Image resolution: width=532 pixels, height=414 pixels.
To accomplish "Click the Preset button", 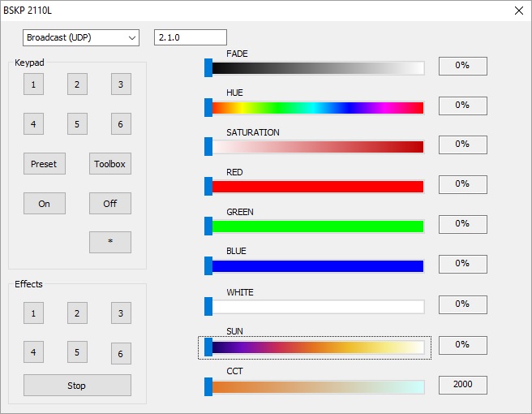I will point(45,164).
